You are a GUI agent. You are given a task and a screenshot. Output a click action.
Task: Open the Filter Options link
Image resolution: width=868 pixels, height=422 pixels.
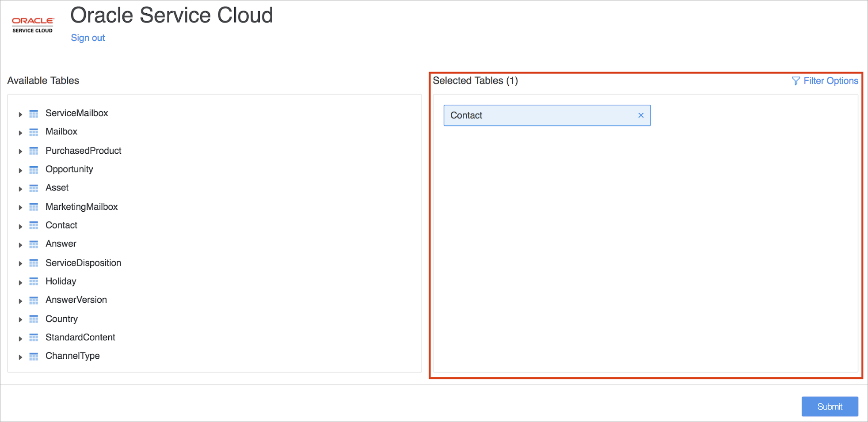(x=830, y=81)
